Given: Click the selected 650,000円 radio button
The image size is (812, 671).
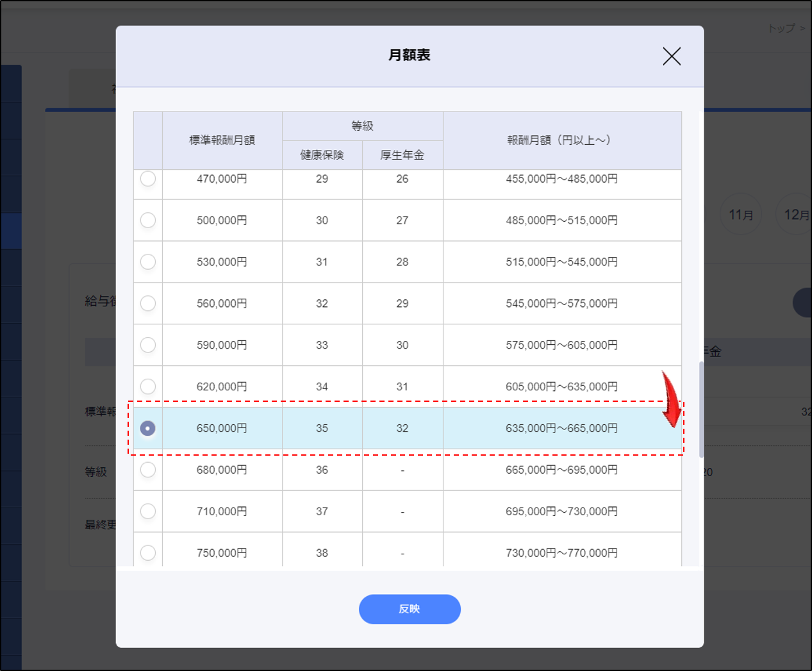Looking at the screenshot, I should [148, 428].
